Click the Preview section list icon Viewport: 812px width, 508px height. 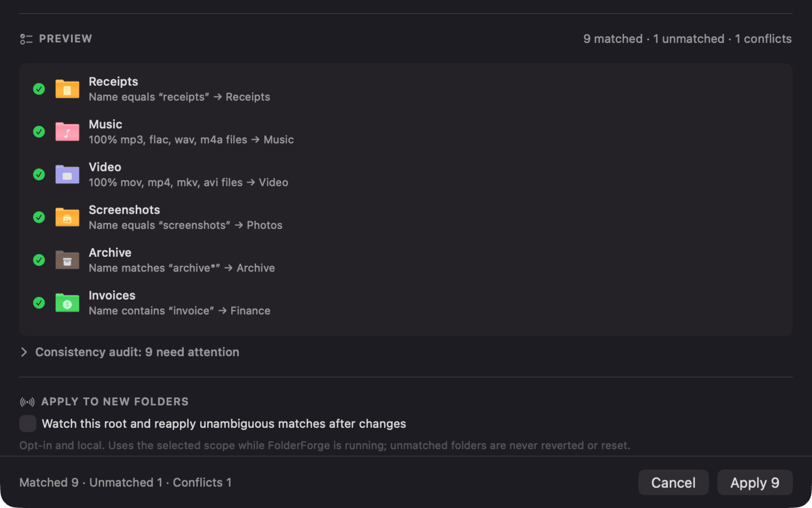point(27,39)
